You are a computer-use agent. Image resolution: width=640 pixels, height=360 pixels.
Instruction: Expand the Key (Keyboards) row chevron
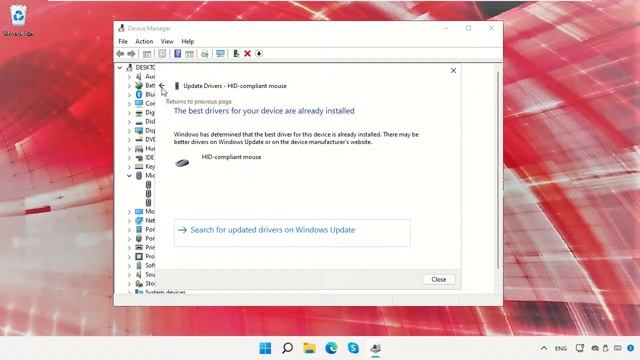click(x=129, y=167)
